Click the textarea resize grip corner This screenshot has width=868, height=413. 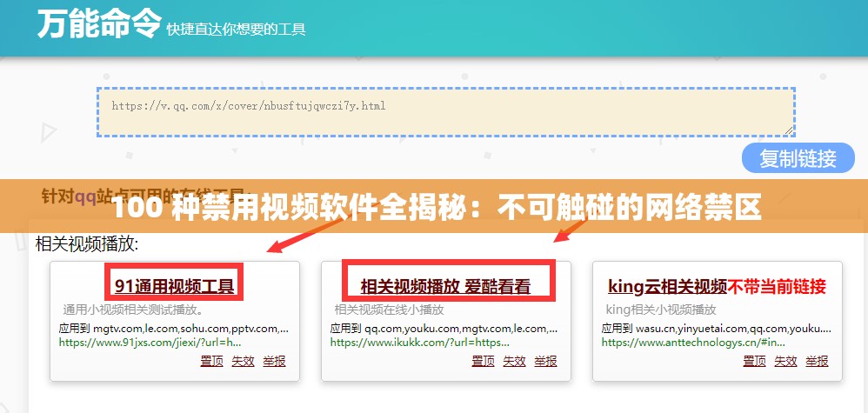coord(789,130)
